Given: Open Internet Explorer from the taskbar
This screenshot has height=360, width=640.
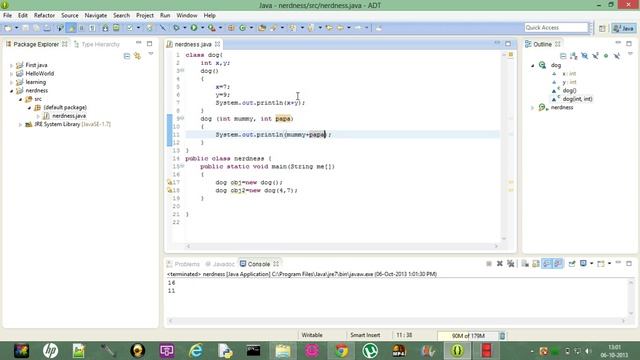Looking at the screenshot, I should coord(196,351).
